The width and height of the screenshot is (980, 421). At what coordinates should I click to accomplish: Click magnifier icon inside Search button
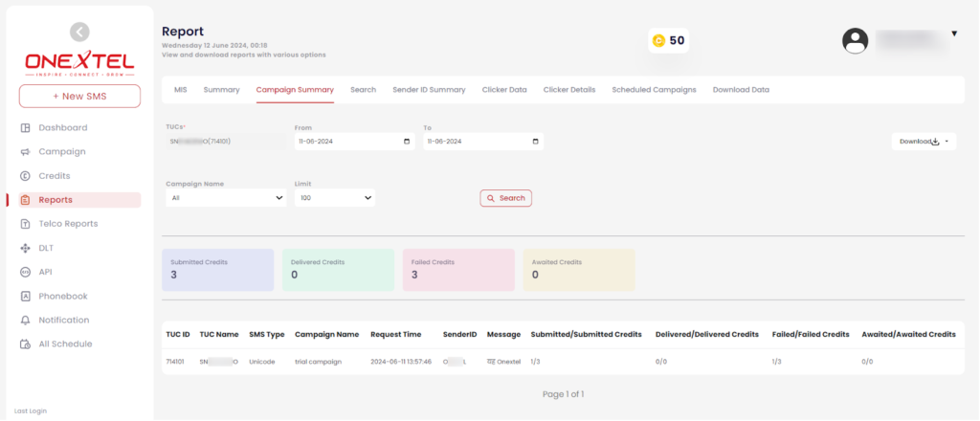[x=491, y=198]
